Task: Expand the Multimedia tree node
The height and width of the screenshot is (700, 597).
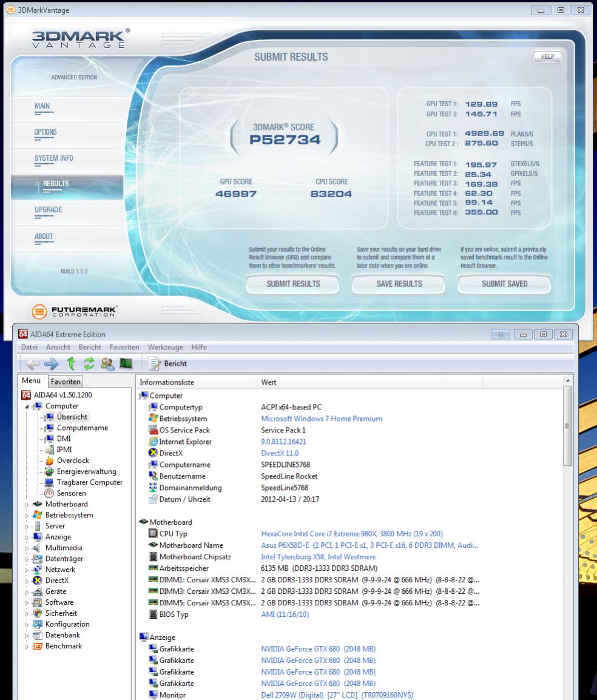Action: pyautogui.click(x=27, y=549)
